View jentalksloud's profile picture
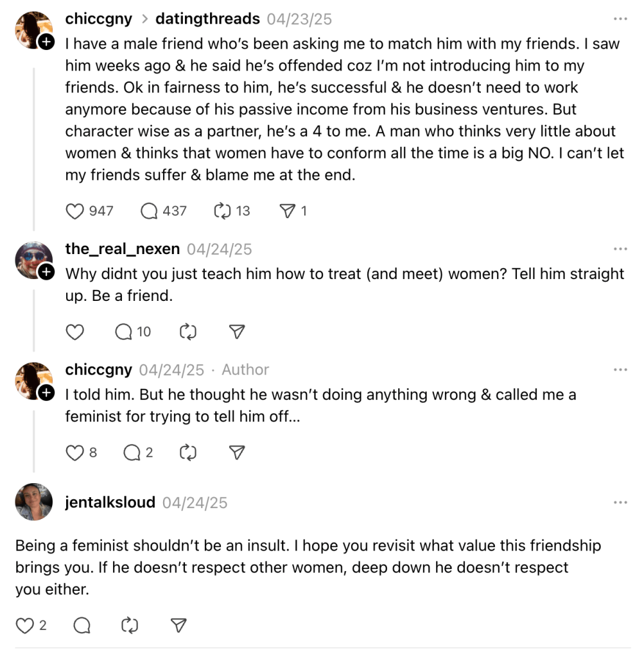 coord(33,502)
